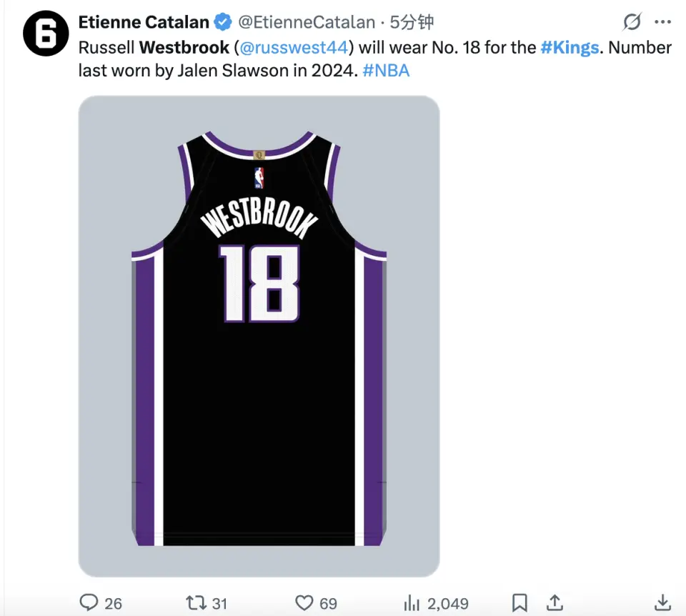This screenshot has height=616, width=686.
Task: Open the view analytics bar chart icon
Action: [x=412, y=602]
